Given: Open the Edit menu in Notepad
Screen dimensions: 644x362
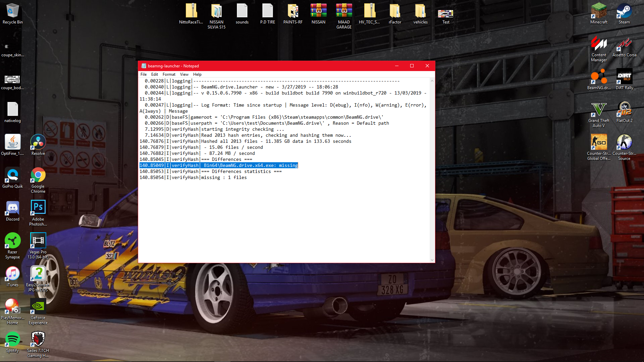Looking at the screenshot, I should click(154, 74).
